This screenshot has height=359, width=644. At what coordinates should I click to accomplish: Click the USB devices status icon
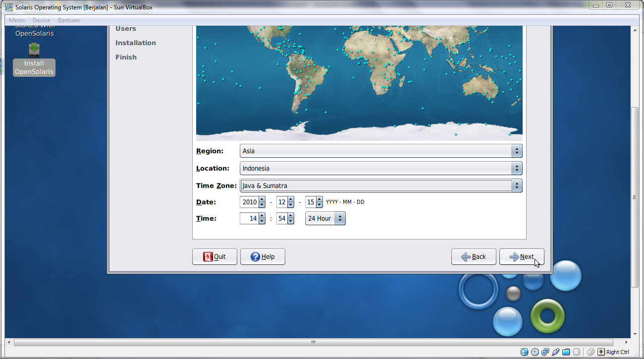pyautogui.click(x=555, y=352)
